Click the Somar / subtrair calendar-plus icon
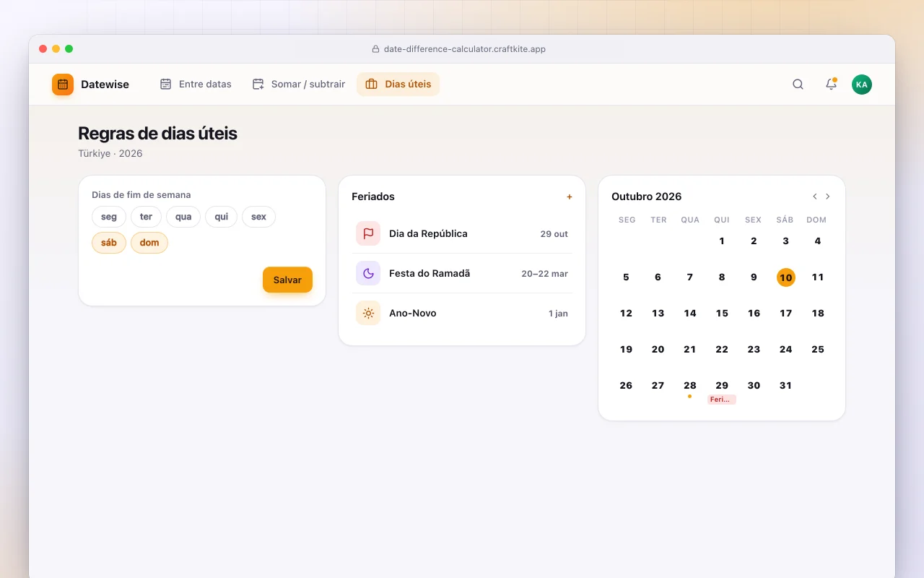The image size is (924, 578). point(258,84)
